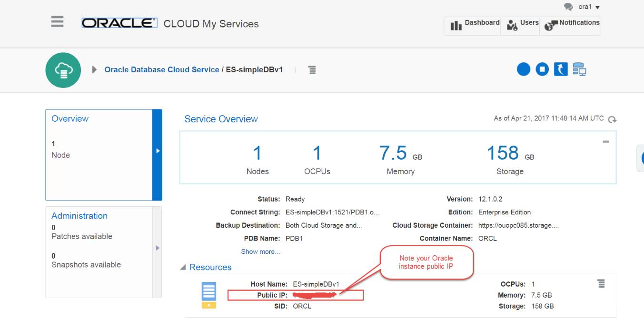Click the PDB Name value PDB1
Image resolution: width=644 pixels, height=328 pixels.
click(294, 239)
